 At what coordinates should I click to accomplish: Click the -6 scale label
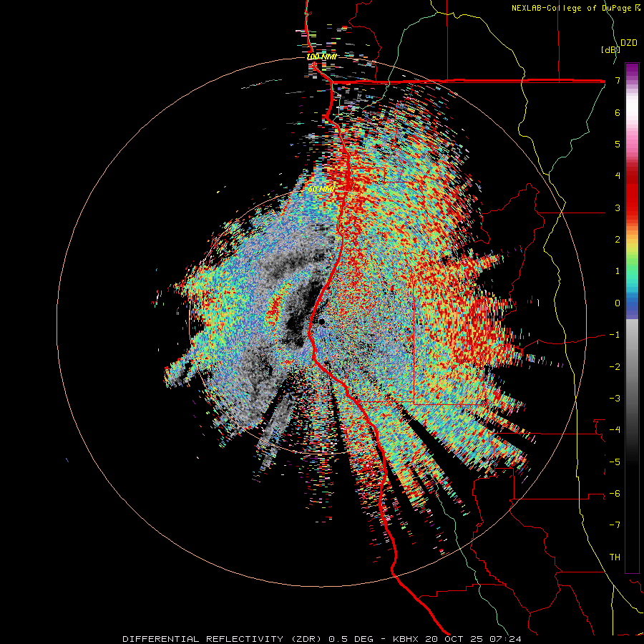(x=615, y=494)
